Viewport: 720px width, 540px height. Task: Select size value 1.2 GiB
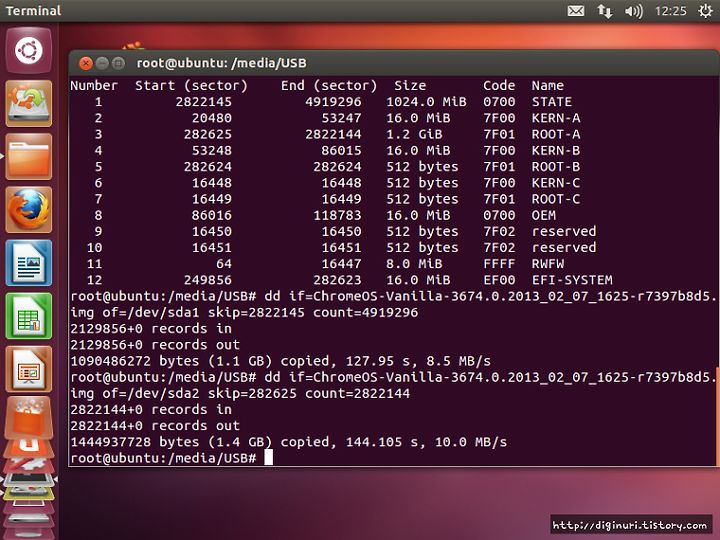tap(414, 134)
